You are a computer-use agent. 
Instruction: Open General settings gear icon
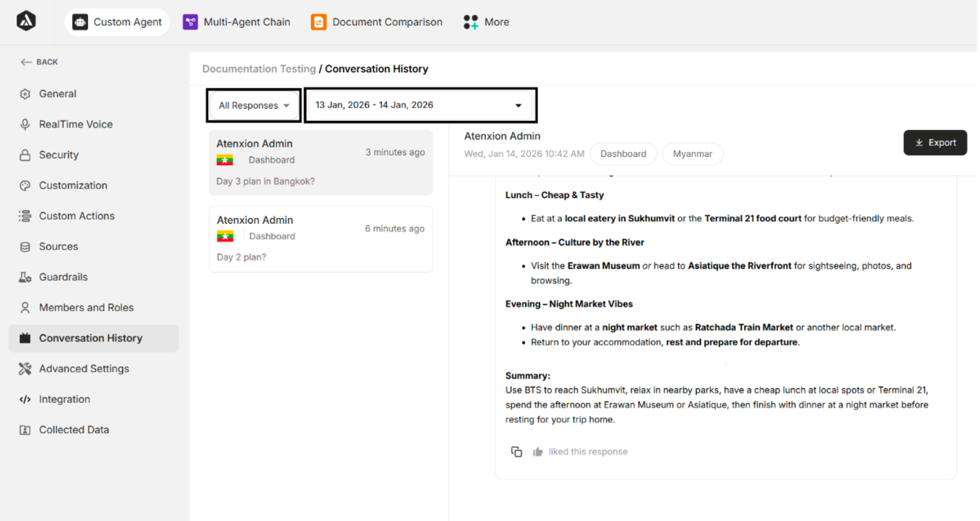pyautogui.click(x=25, y=94)
